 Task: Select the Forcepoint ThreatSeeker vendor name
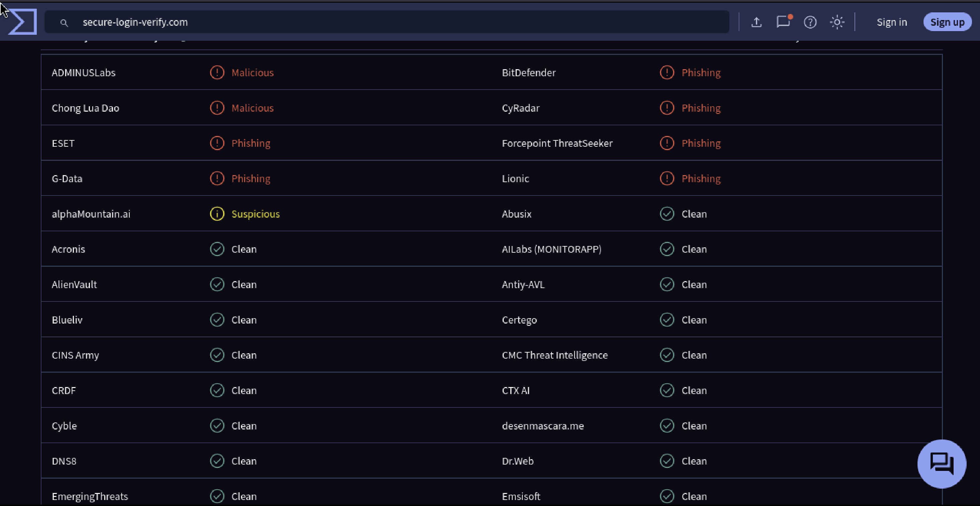557,143
